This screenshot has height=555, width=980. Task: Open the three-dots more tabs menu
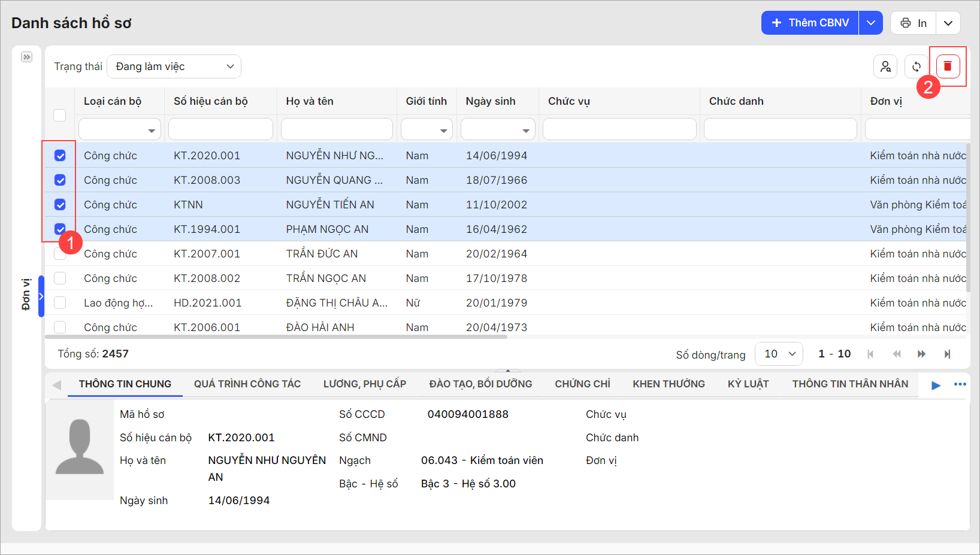coord(960,384)
